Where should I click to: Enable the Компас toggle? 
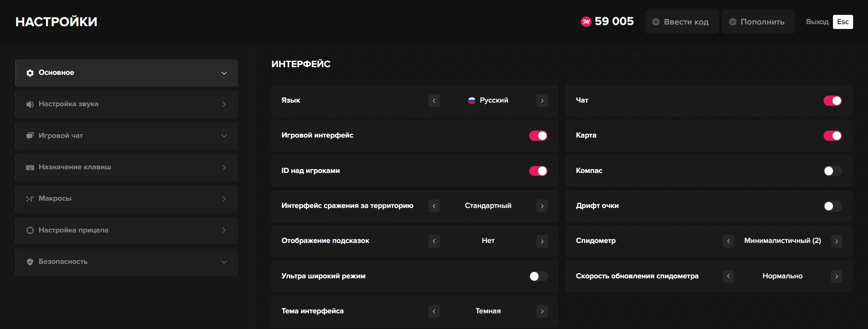[x=832, y=171]
